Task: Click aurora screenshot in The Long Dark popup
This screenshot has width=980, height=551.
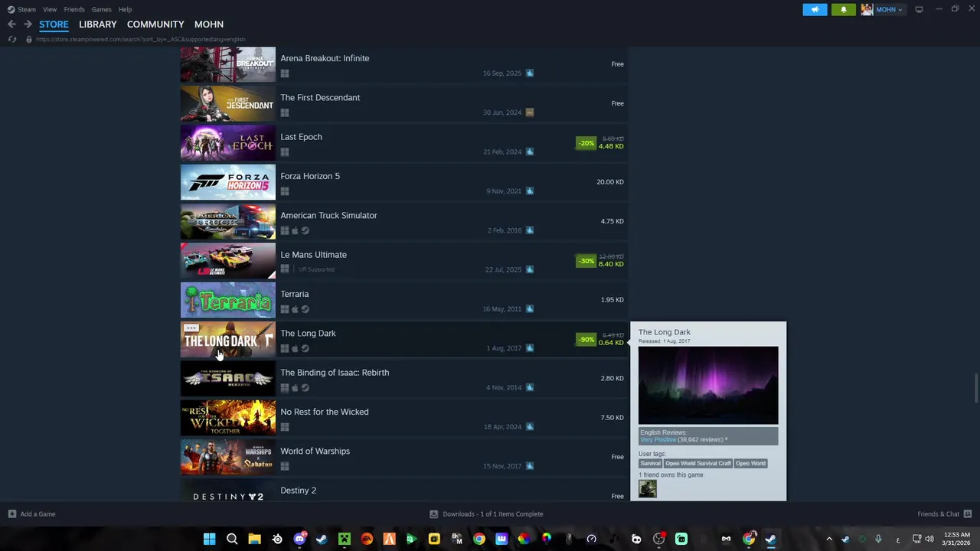Action: (708, 386)
